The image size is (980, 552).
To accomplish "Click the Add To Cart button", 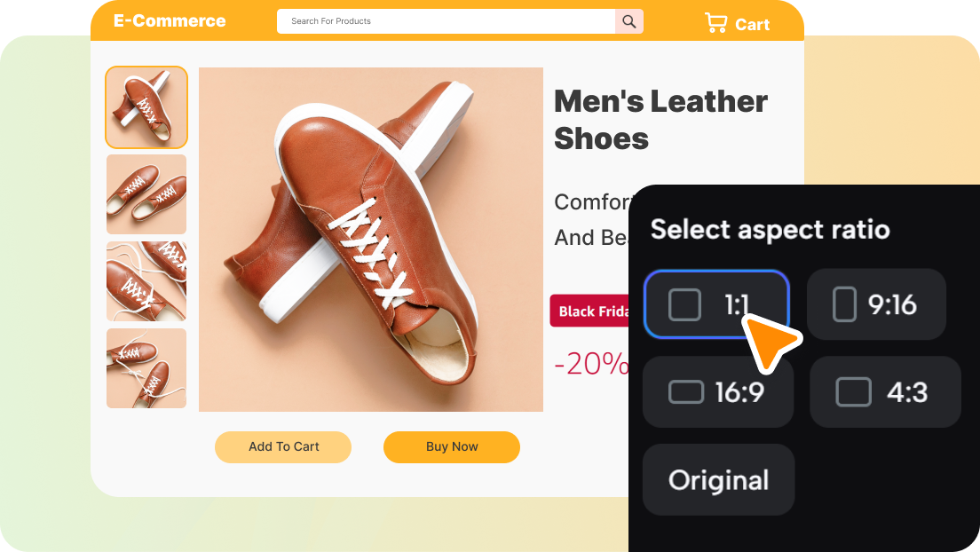I will (x=283, y=447).
